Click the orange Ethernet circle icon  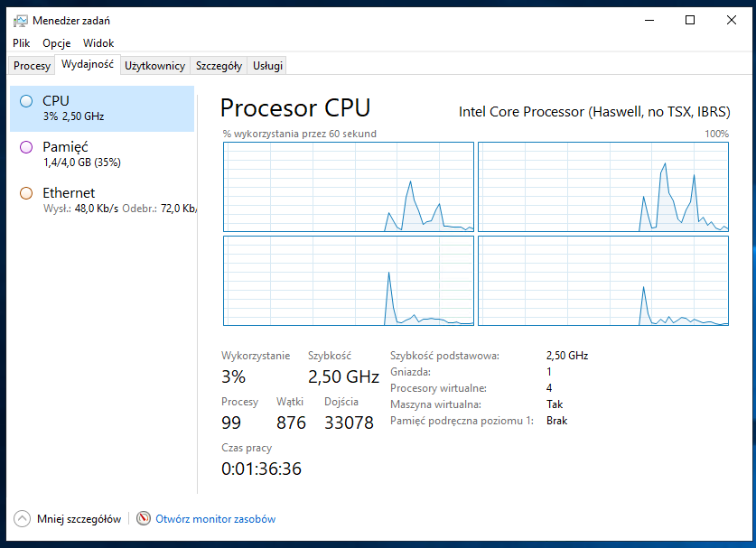pyautogui.click(x=26, y=193)
